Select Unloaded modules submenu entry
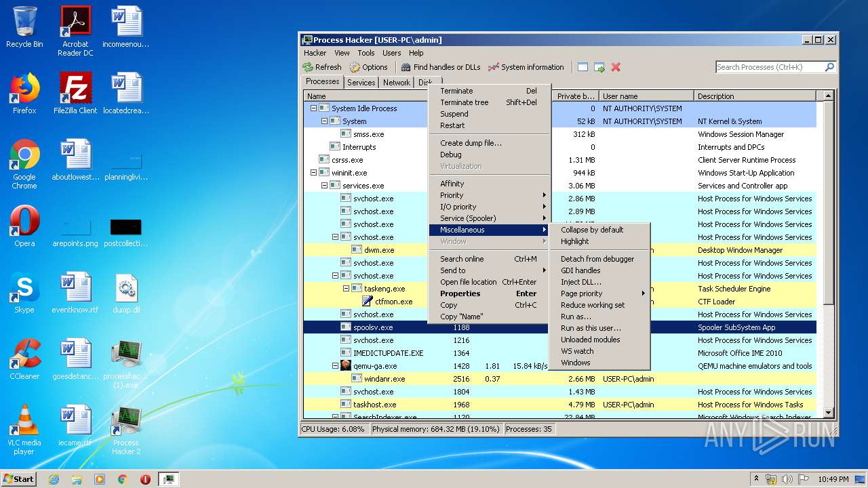The height and width of the screenshot is (488, 868). 599,340
